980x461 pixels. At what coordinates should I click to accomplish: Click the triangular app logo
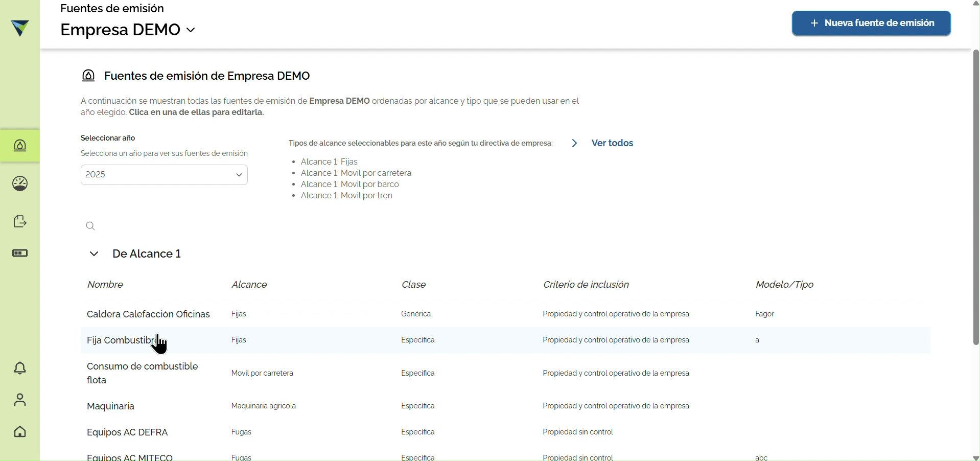tap(20, 28)
